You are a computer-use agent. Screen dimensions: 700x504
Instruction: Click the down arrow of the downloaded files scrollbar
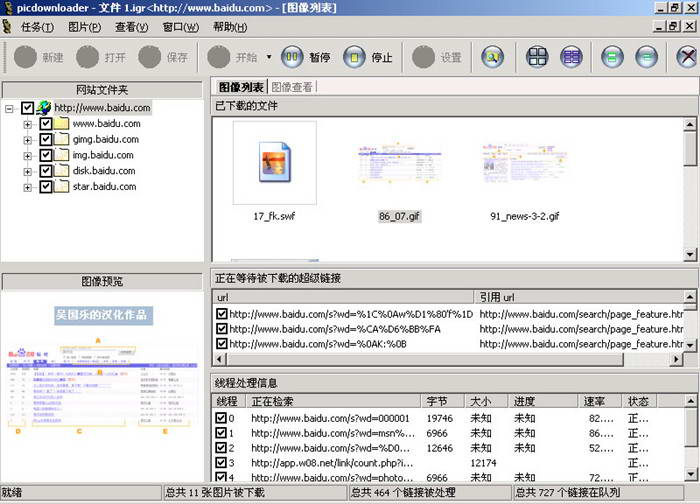690,254
